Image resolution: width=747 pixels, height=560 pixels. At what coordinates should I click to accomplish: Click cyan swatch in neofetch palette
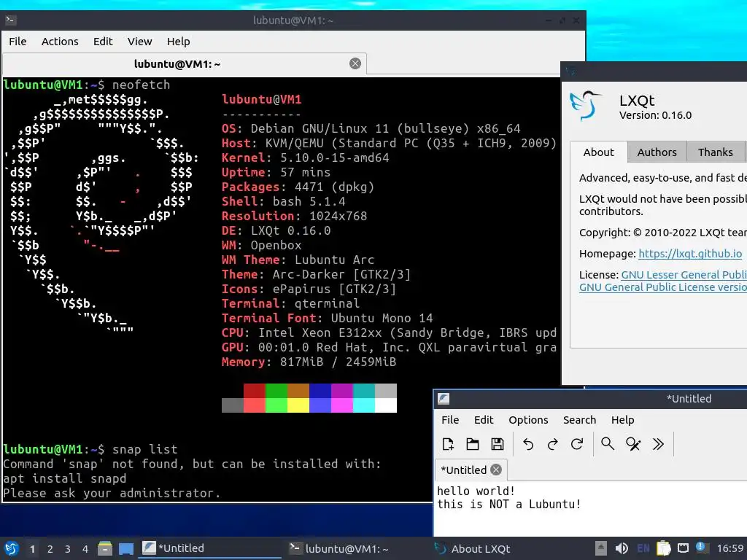tap(364, 405)
